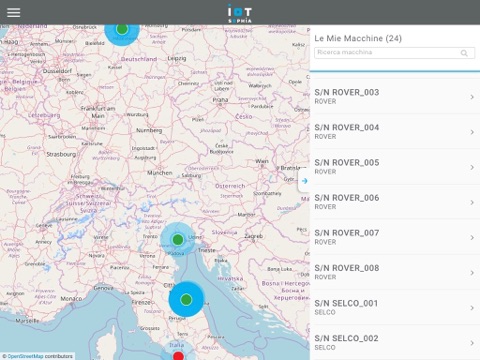The image size is (480, 360).
Task: Click the search magnifier icon
Action: (x=464, y=53)
